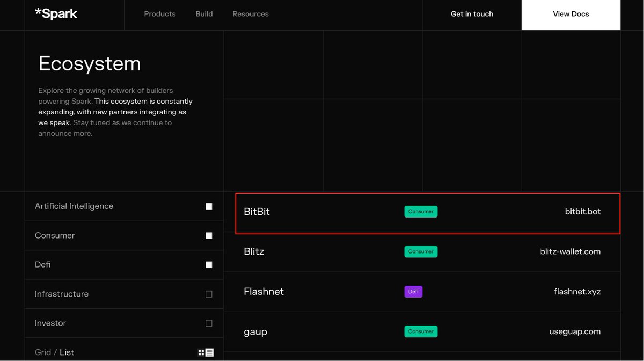644x361 pixels.
Task: Enable the Investor filter checkbox
Action: point(209,323)
